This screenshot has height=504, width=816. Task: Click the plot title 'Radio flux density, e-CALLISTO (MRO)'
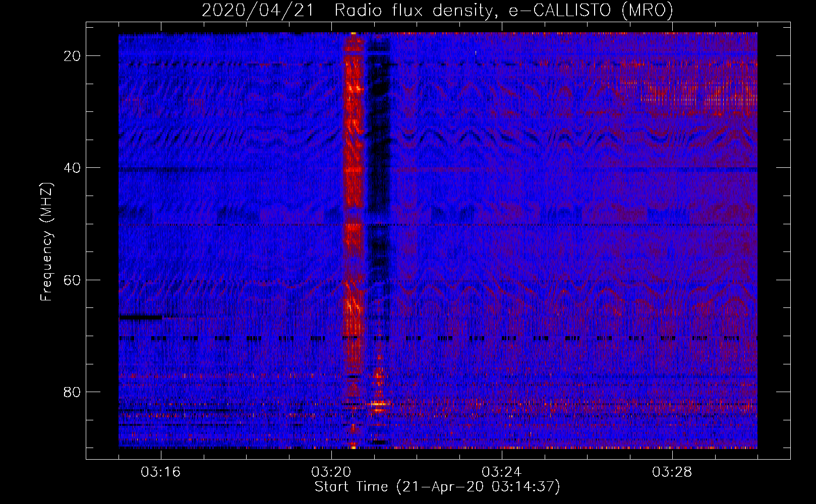tap(503, 11)
